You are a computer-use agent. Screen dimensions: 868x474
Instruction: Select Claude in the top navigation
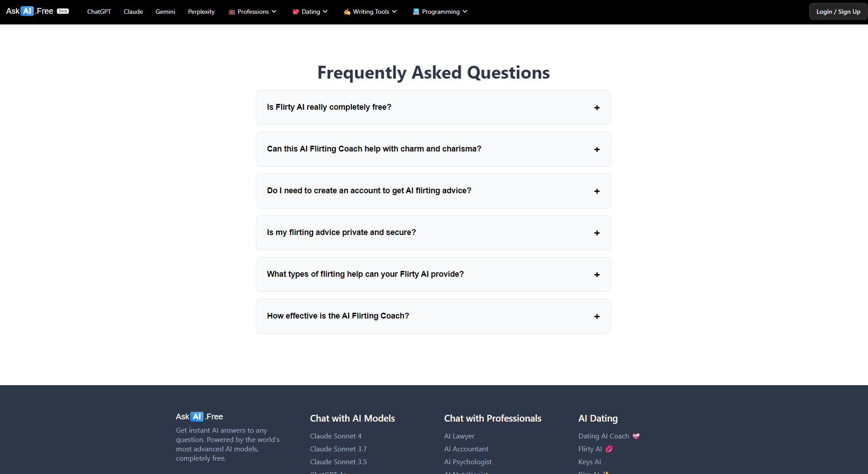pos(133,12)
